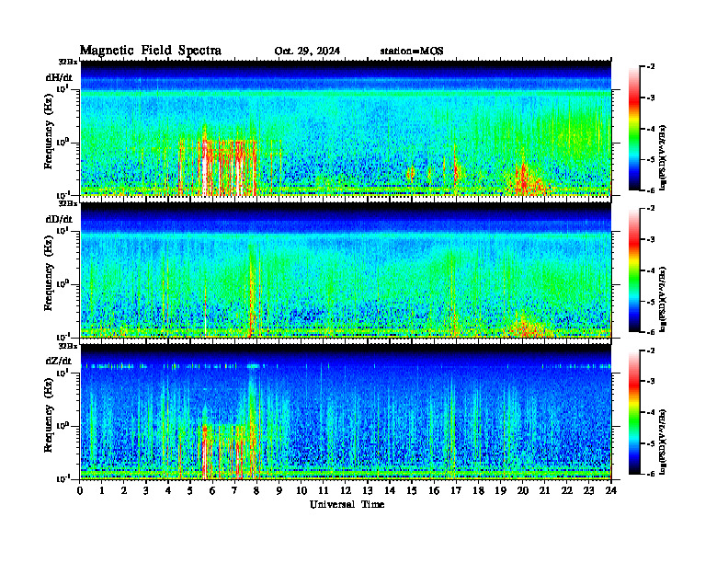Viewport: 728px width, 563px height.
Task: Click hour 10 tick on Universal Time axis
Action: tap(301, 491)
